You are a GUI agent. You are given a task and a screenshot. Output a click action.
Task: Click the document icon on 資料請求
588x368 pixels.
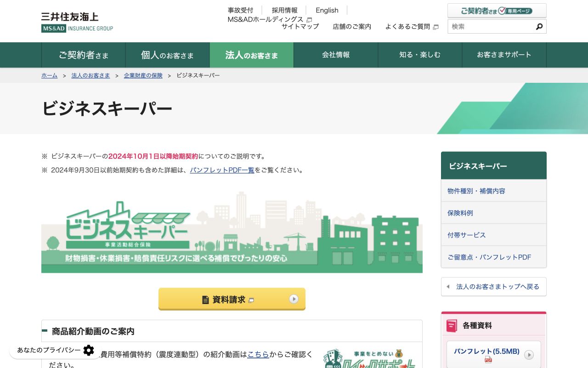pyautogui.click(x=206, y=300)
